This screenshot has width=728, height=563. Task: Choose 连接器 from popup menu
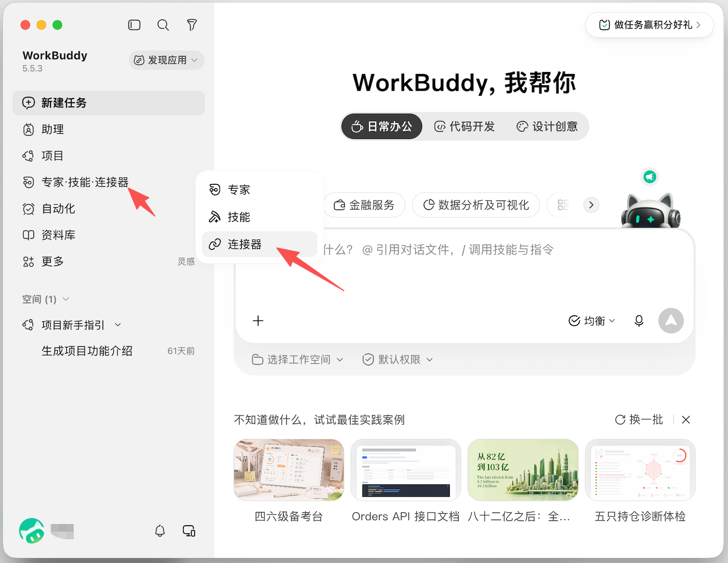(260, 244)
